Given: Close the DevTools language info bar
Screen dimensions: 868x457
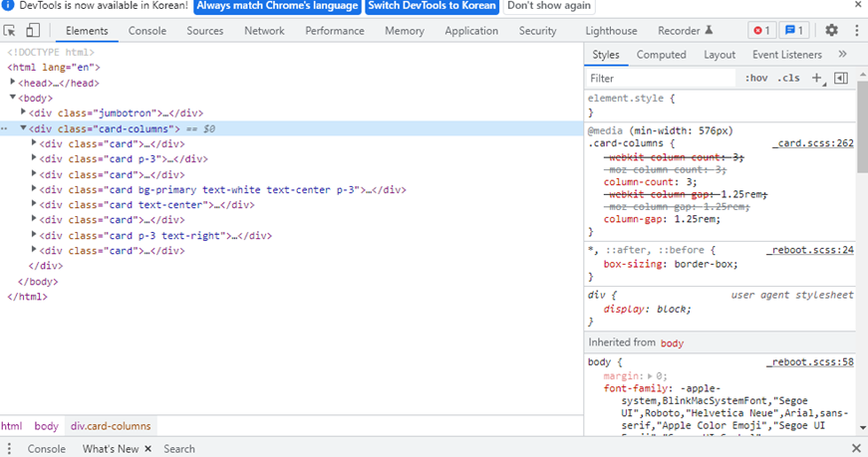Looking at the screenshot, I should [857, 5].
